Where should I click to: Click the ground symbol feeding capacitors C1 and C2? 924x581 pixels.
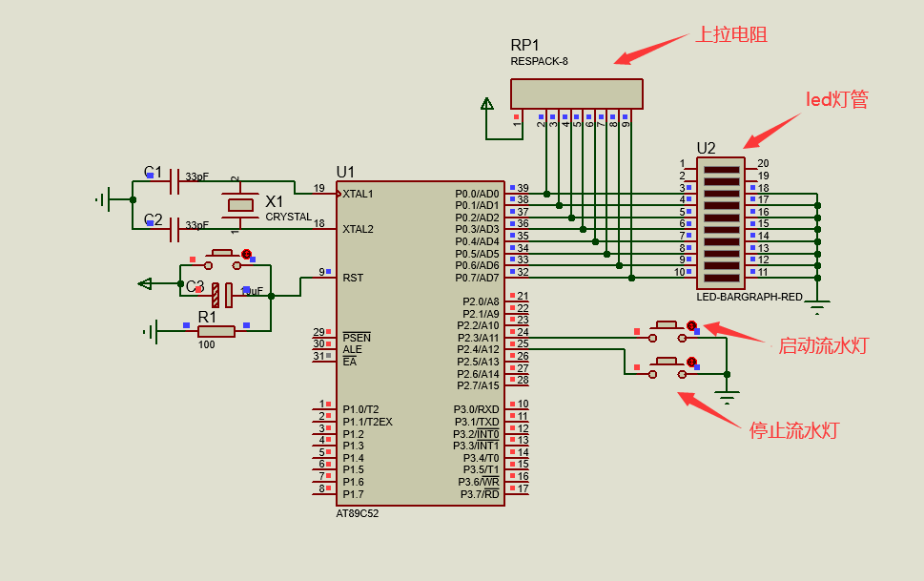pyautogui.click(x=104, y=199)
